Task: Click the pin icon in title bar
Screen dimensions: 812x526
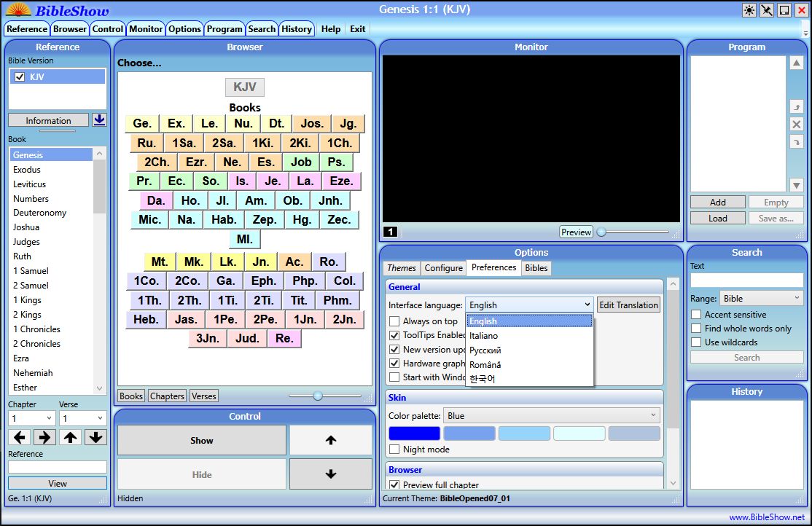Action: 767,10
